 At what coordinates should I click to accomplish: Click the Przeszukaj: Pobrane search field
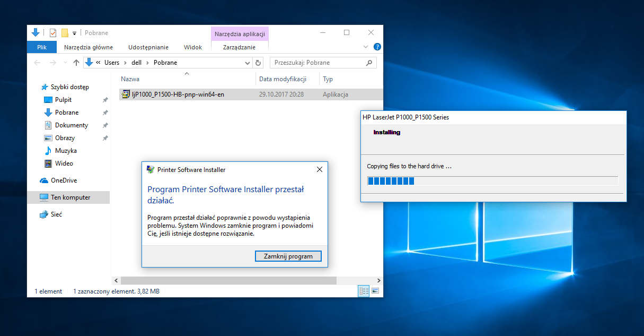click(x=318, y=63)
